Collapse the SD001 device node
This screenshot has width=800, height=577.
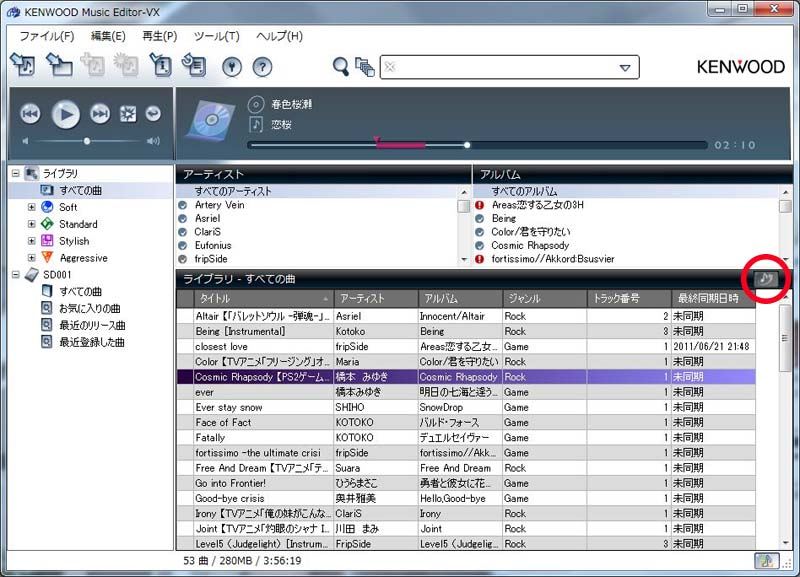(x=16, y=274)
